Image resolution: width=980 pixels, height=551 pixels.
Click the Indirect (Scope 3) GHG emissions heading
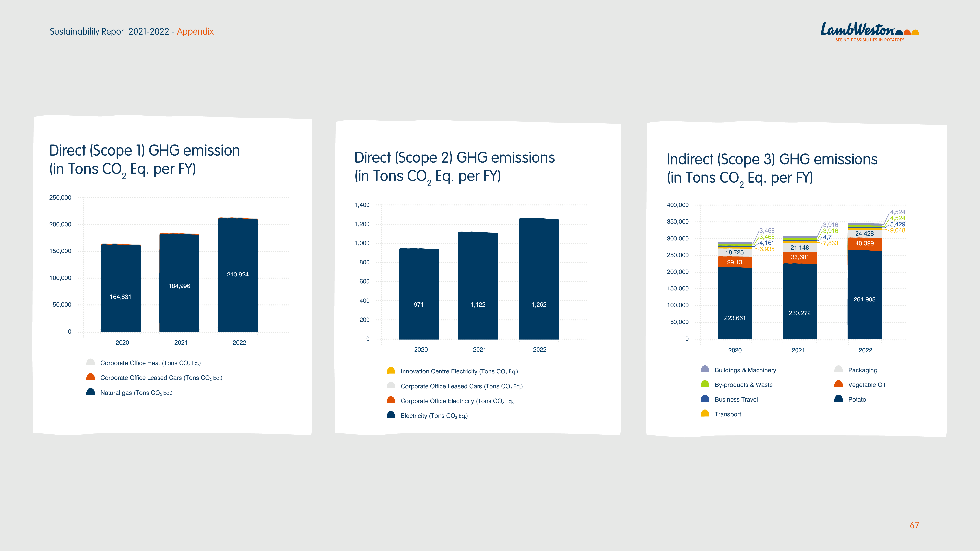[772, 169]
